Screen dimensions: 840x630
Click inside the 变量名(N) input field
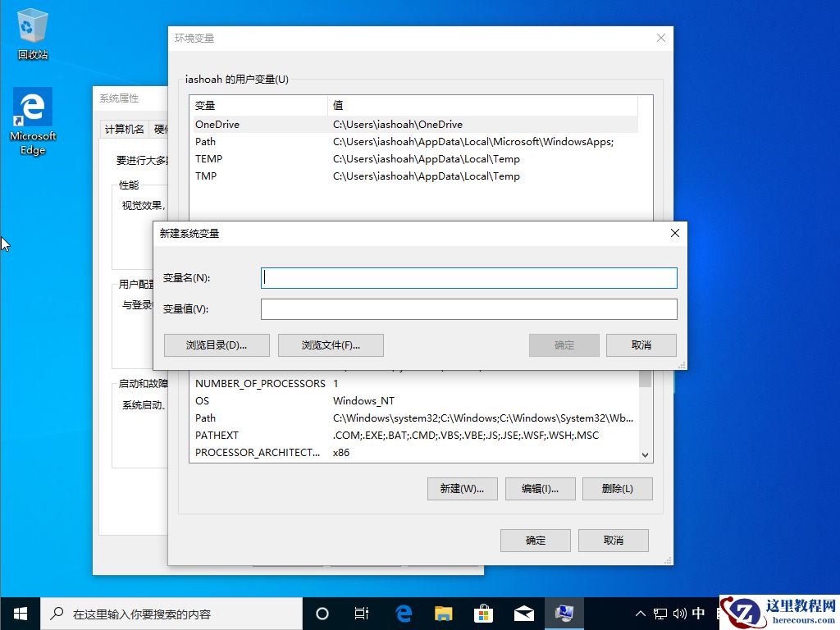[x=468, y=277]
